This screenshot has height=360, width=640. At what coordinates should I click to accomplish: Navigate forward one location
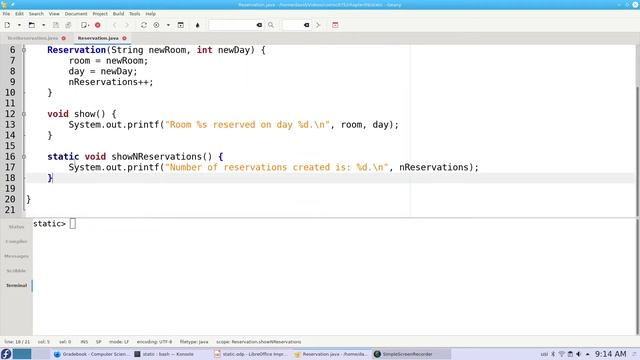127,25
